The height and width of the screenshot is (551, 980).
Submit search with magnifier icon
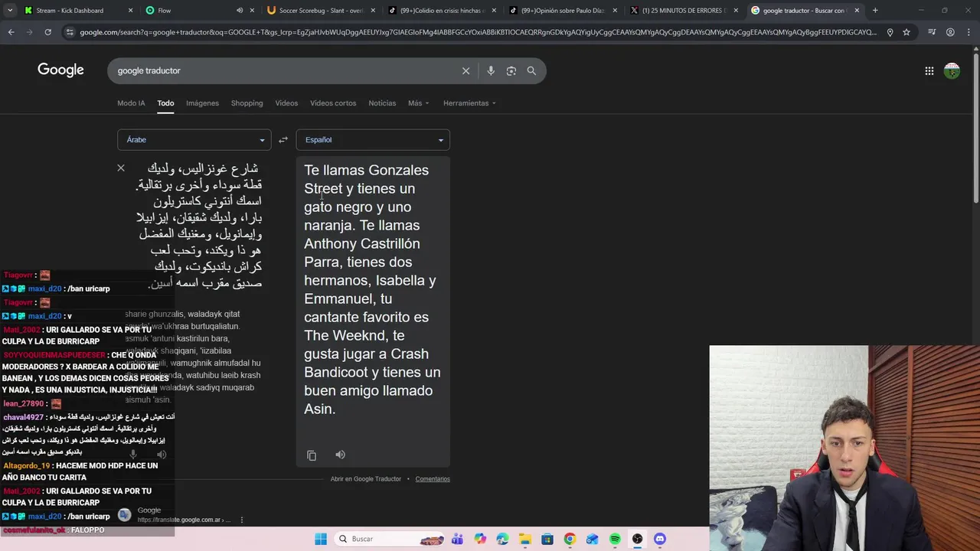(x=531, y=70)
